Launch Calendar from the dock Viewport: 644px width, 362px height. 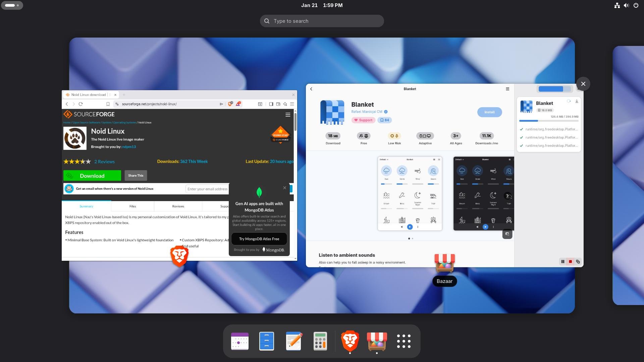240,341
